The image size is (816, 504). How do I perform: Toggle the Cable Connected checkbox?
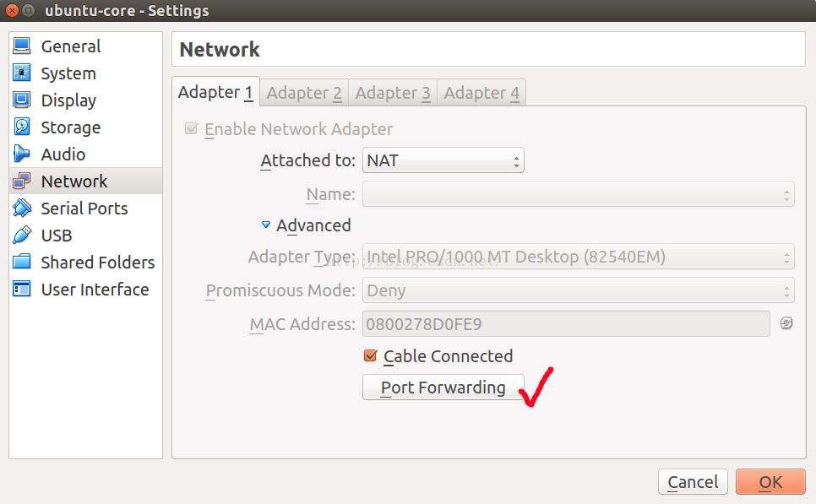point(370,356)
